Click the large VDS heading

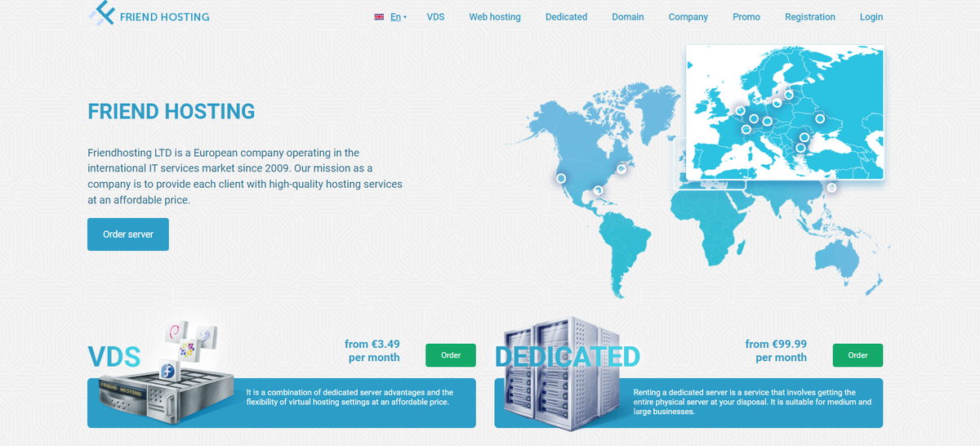114,357
